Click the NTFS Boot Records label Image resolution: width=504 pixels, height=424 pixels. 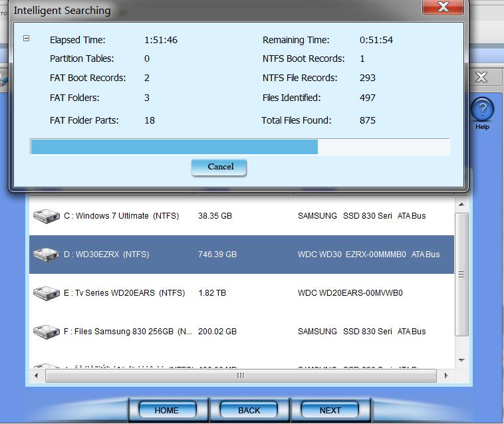tap(303, 58)
